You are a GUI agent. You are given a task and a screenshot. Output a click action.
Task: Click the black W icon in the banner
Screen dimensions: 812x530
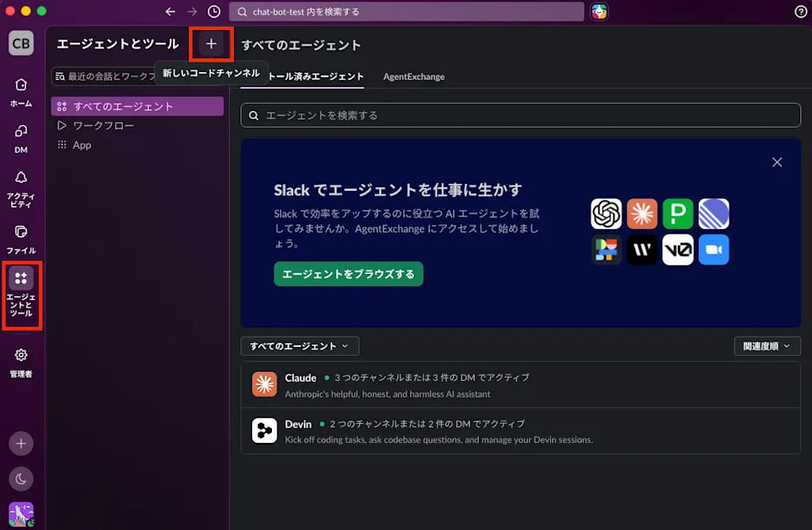point(642,250)
